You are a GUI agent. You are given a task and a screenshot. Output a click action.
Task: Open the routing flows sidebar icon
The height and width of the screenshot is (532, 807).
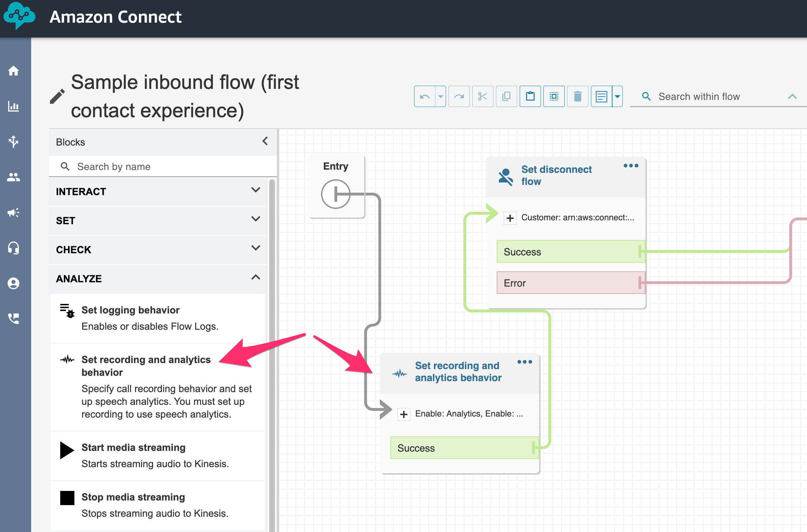13,142
